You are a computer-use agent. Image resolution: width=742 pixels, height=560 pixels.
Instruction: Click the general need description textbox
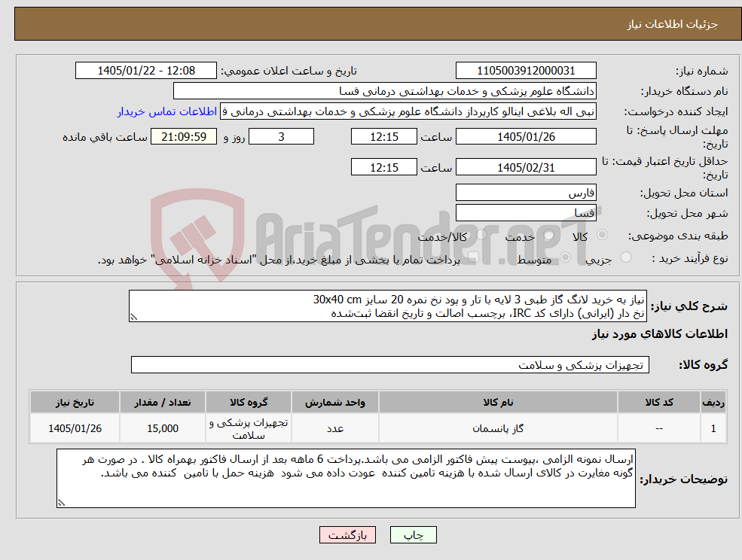click(387, 306)
